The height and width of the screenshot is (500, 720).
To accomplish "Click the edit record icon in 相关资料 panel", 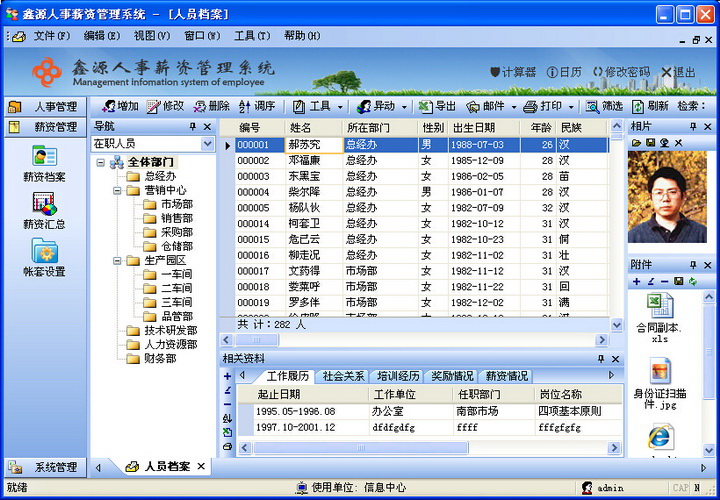I will click(x=227, y=390).
